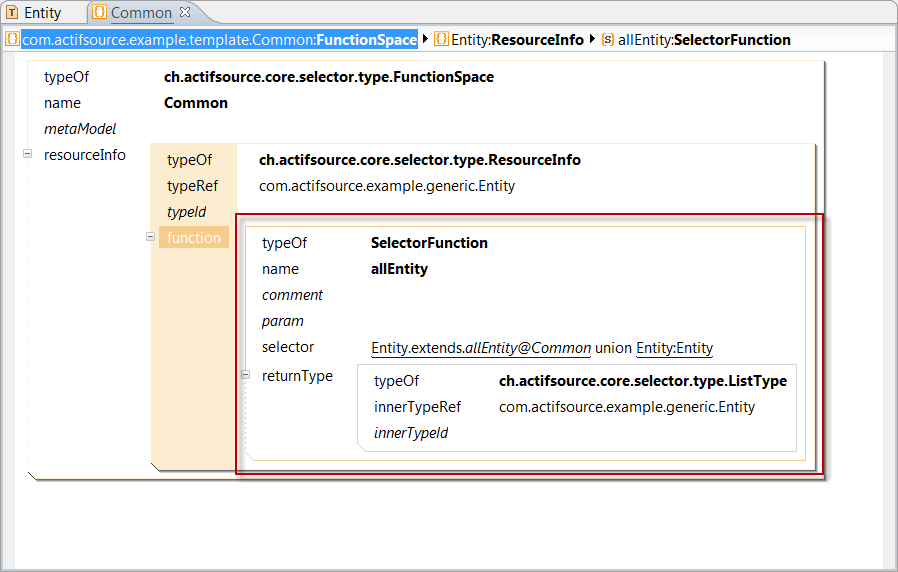Open the breadcrumb arrow after Entity:ResourceInfo

click(592, 40)
